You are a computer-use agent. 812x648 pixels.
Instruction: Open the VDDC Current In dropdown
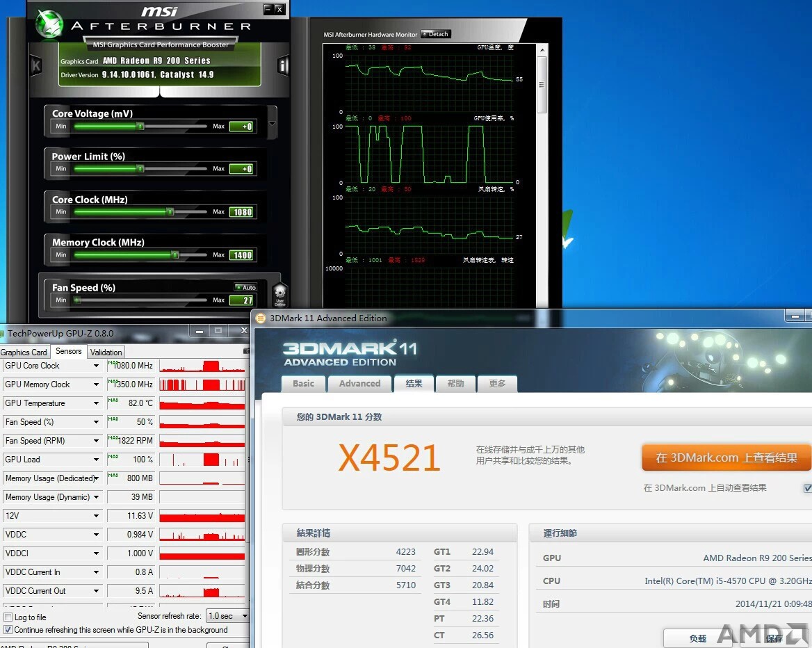pos(97,572)
